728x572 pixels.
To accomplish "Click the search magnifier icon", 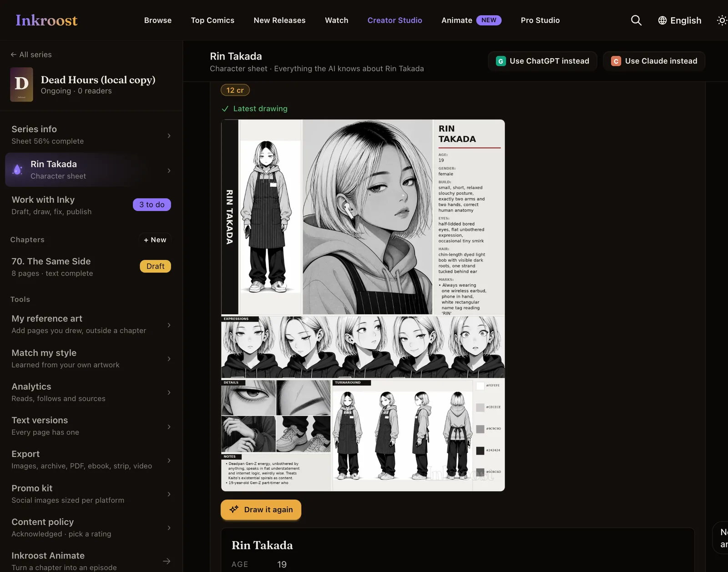I will pyautogui.click(x=636, y=20).
